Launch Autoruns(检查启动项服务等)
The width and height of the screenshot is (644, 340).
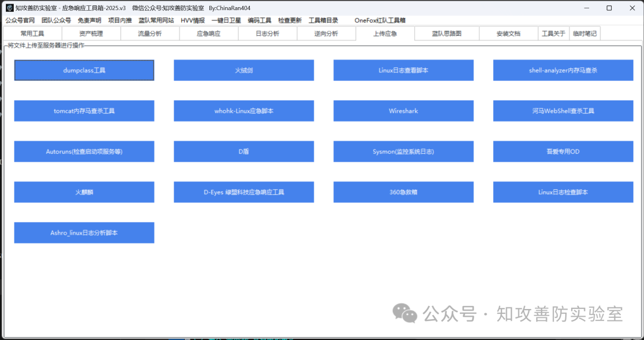[x=84, y=151]
